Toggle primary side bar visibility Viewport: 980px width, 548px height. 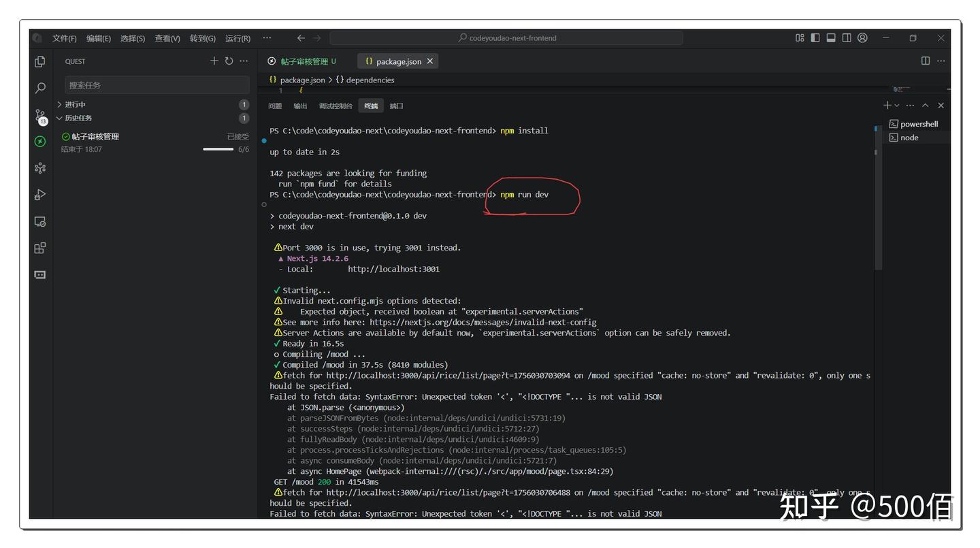(x=815, y=38)
